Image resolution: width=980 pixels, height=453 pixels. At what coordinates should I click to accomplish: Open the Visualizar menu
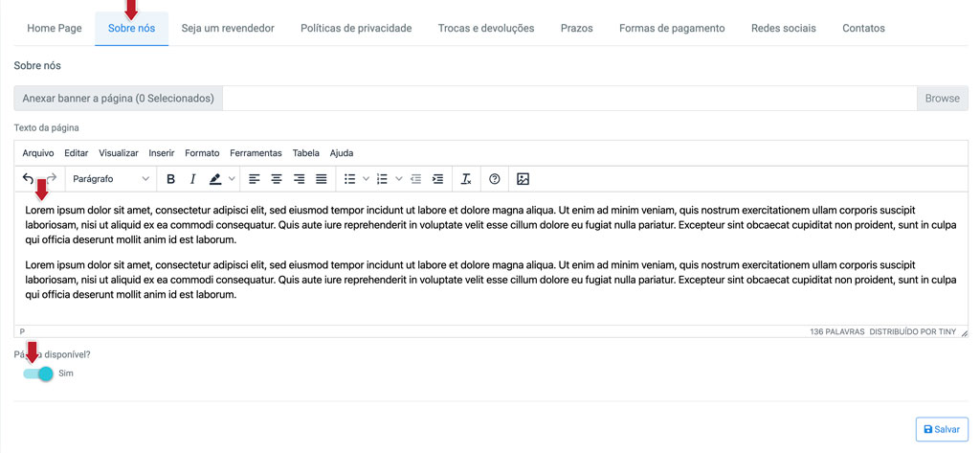click(x=118, y=152)
